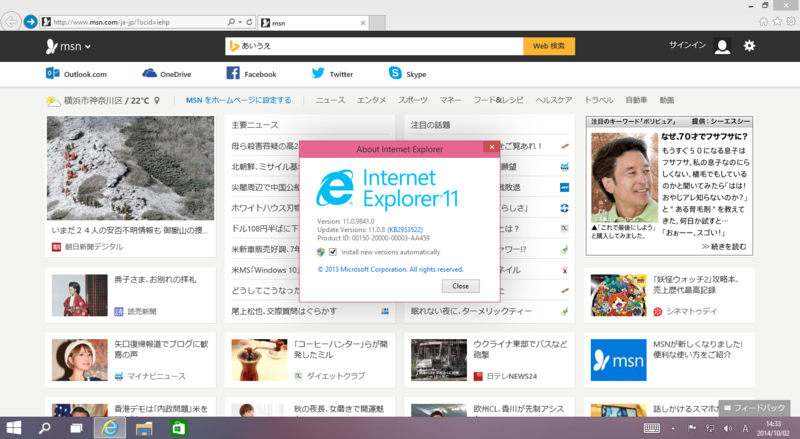Viewport: 800px width, 439px height.
Task: Open the マネー menu item
Action: coord(451,100)
